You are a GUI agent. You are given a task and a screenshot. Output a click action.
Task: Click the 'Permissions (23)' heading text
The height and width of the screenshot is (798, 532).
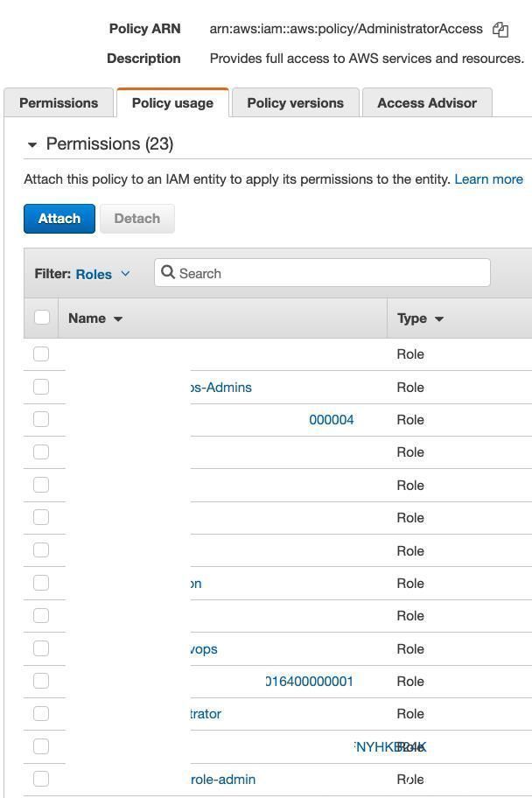[x=109, y=144]
